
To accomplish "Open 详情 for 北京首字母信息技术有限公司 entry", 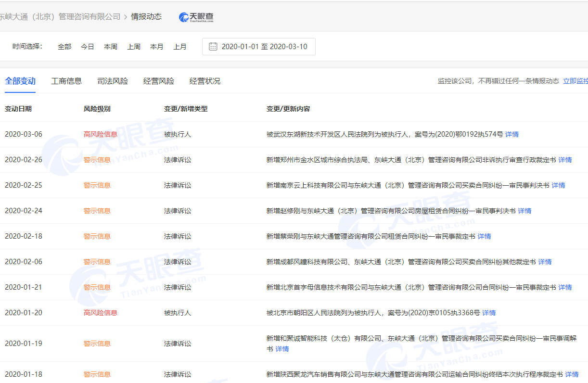I will click(565, 287).
